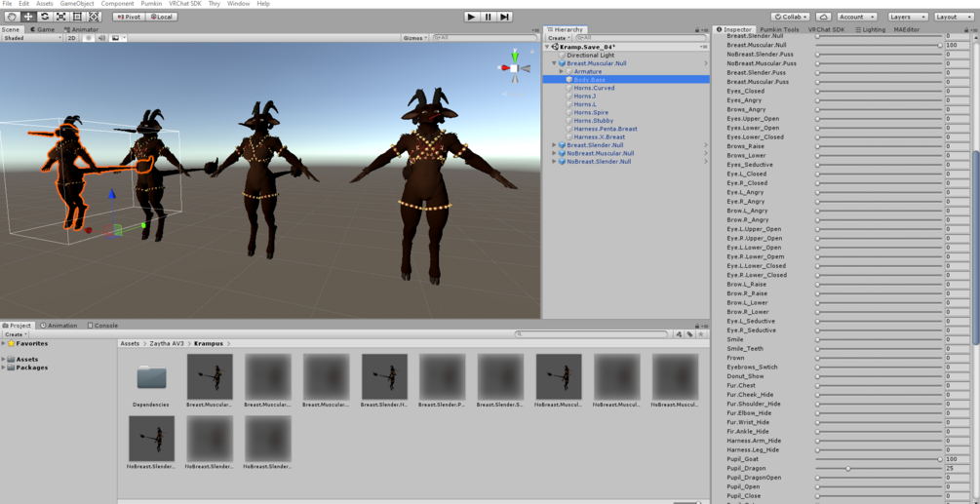
Task: Toggle the Hierarchy panel lock icon
Action: pyautogui.click(x=697, y=29)
